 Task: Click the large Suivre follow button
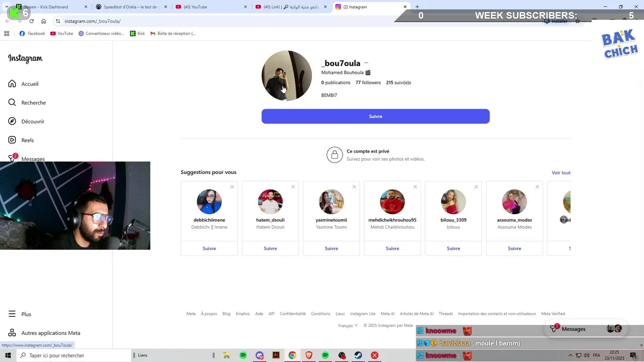click(375, 116)
